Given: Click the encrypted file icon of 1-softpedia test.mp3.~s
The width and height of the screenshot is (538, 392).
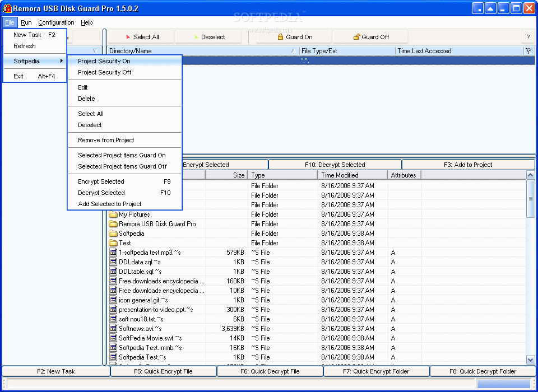Looking at the screenshot, I should [x=113, y=253].
